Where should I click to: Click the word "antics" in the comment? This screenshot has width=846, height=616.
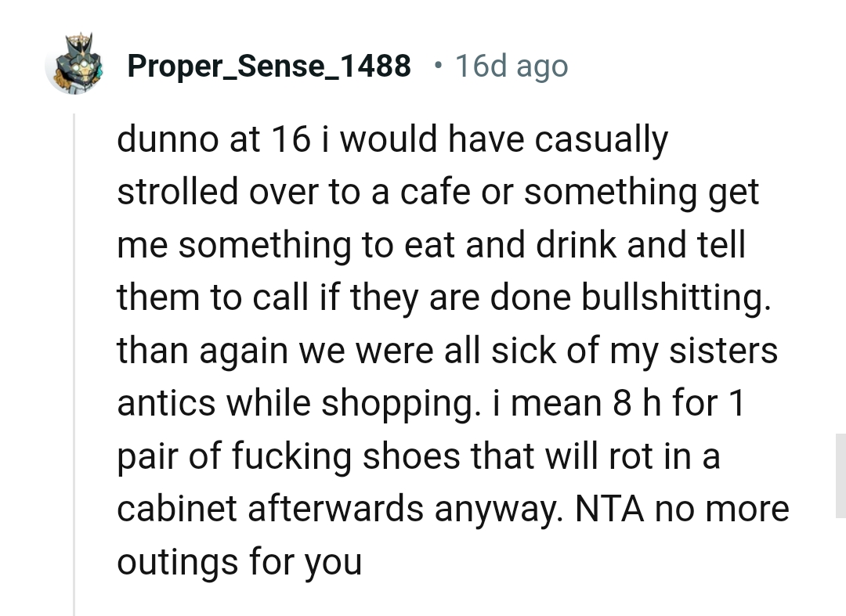pyautogui.click(x=165, y=402)
